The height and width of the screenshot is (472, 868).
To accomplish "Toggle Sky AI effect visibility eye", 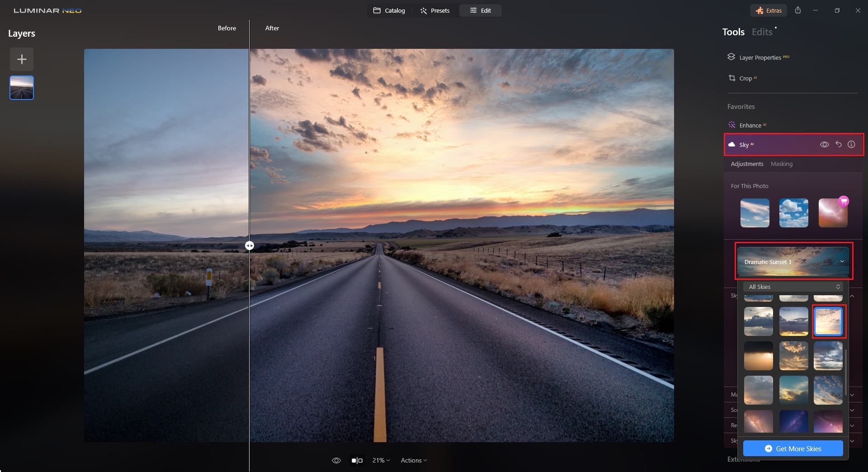I will [x=825, y=145].
